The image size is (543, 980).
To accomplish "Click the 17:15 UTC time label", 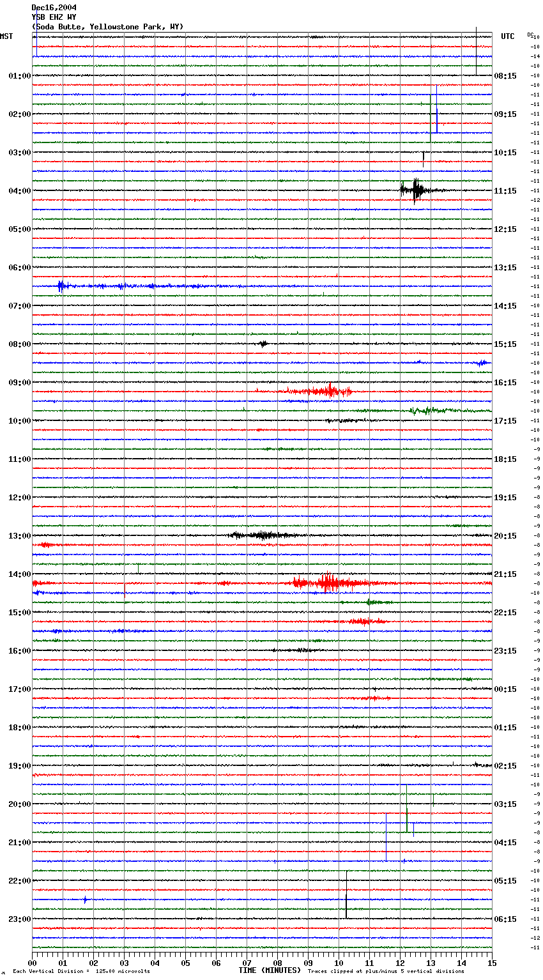I will tap(505, 421).
